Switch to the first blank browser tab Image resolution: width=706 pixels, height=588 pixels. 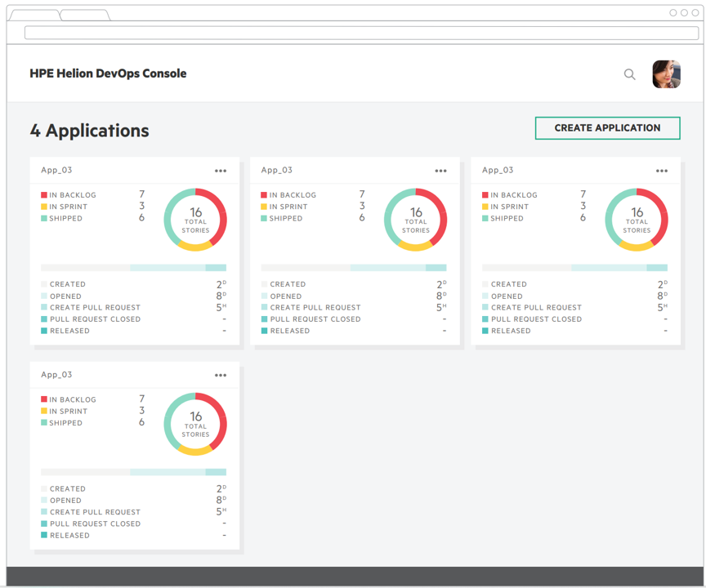[x=34, y=15]
